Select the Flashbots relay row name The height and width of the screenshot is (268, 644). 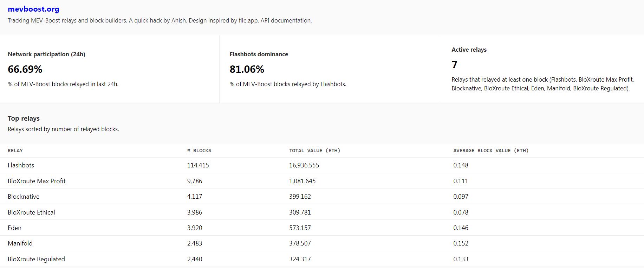[21, 165]
